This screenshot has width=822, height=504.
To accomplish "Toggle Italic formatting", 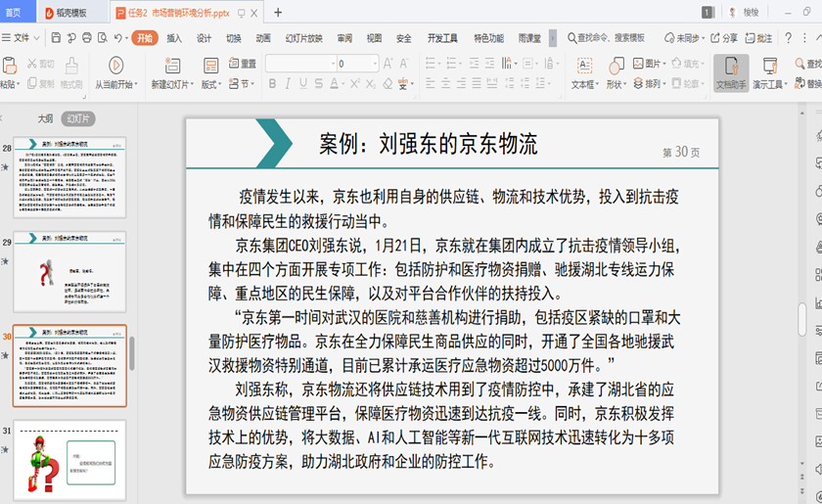I will pyautogui.click(x=290, y=84).
